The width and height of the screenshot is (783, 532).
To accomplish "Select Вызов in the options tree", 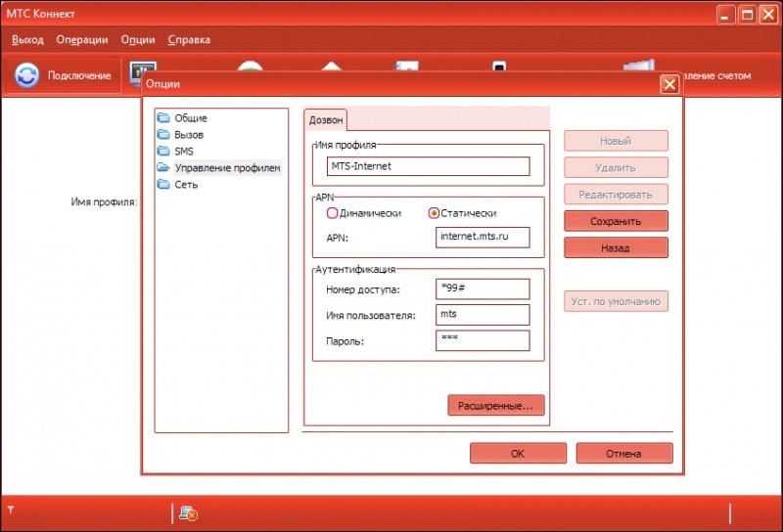I will click(x=189, y=134).
